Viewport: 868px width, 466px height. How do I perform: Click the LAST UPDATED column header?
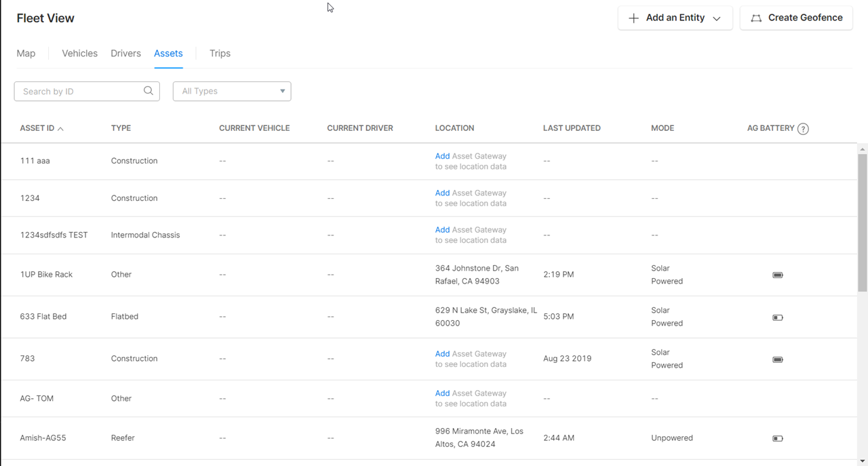[x=572, y=128]
